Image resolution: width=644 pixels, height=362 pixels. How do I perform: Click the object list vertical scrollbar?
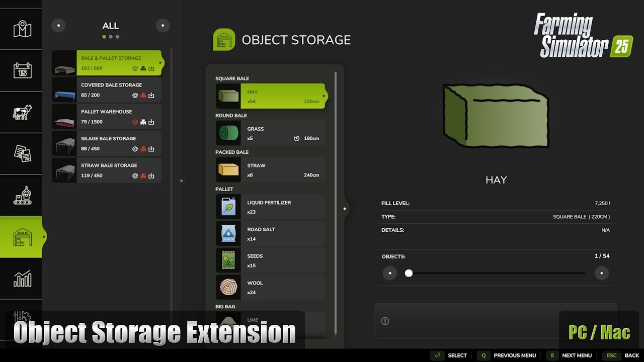[336, 204]
